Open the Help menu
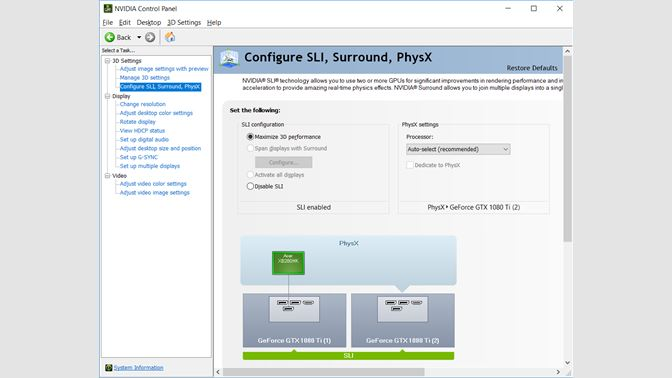Viewport: 672px width, 378px height. [x=214, y=22]
